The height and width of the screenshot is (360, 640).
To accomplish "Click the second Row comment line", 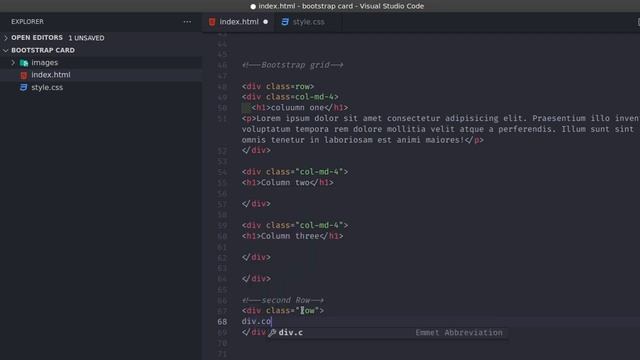I will click(x=282, y=300).
